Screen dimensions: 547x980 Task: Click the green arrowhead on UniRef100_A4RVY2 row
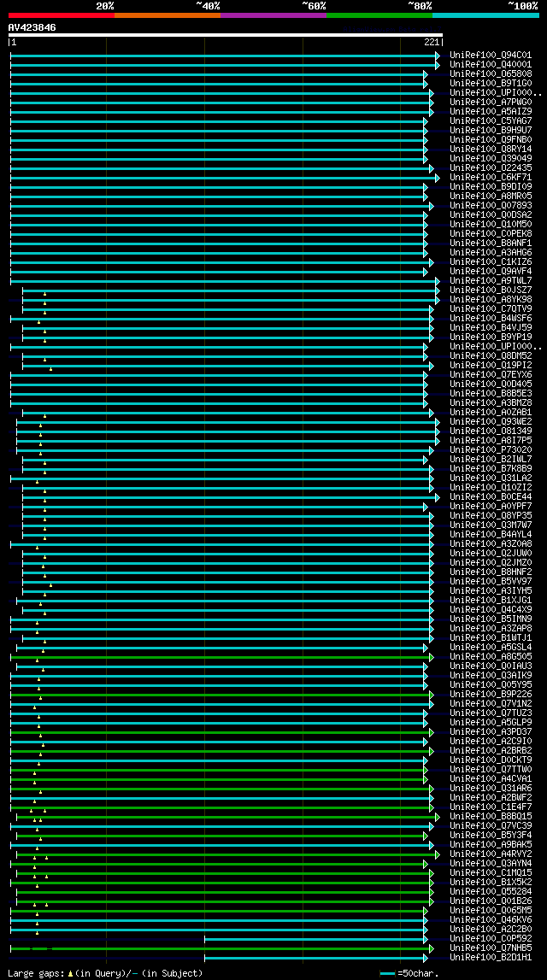[x=438, y=854]
